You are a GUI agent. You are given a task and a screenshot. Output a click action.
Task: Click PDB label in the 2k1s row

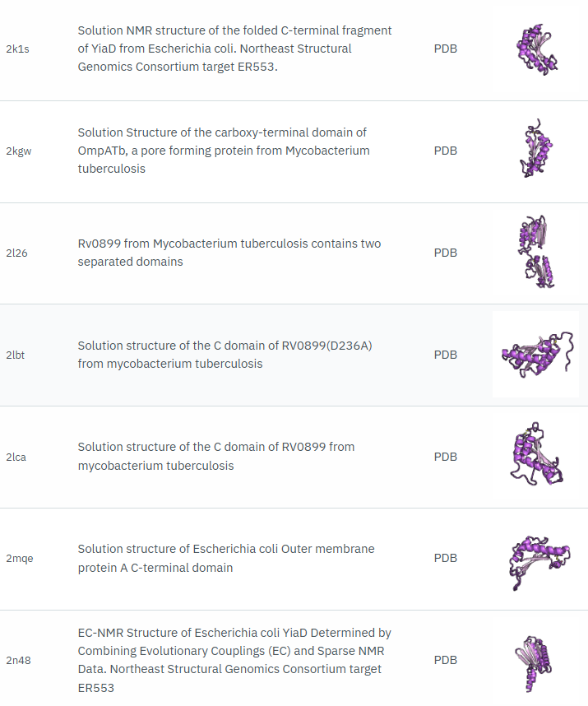pos(445,49)
